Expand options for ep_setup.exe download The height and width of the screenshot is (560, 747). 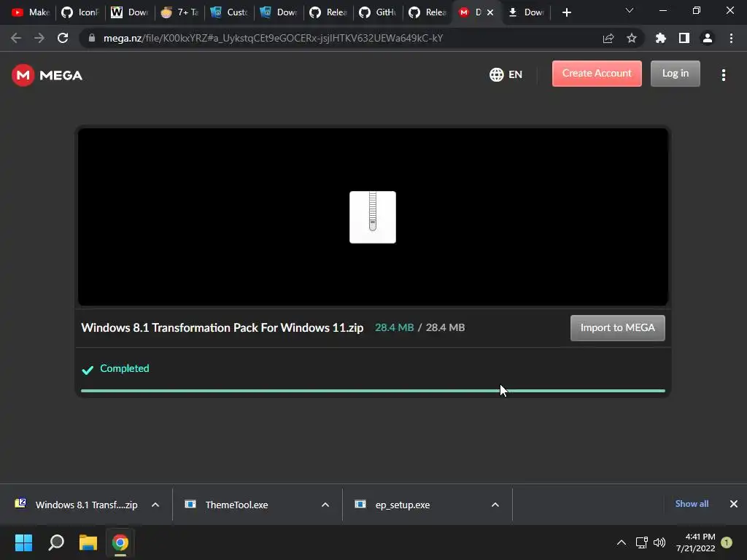click(x=495, y=505)
